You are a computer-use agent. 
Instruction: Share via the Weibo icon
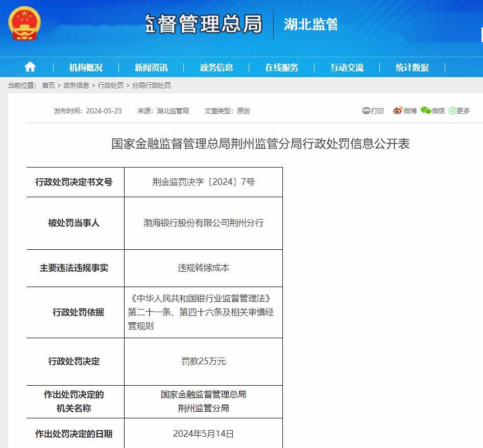tap(398, 111)
